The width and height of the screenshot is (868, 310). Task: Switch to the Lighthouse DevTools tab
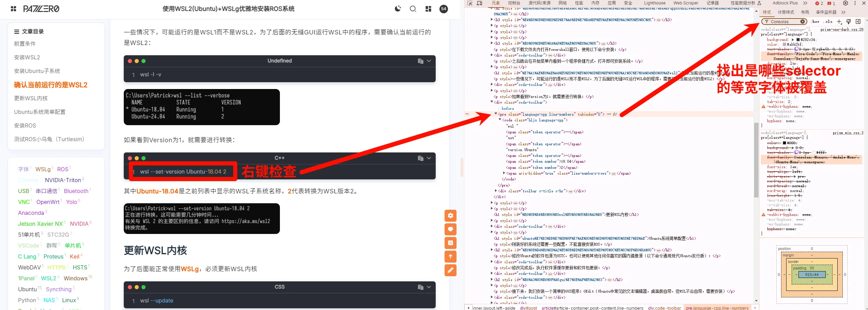pyautogui.click(x=655, y=3)
